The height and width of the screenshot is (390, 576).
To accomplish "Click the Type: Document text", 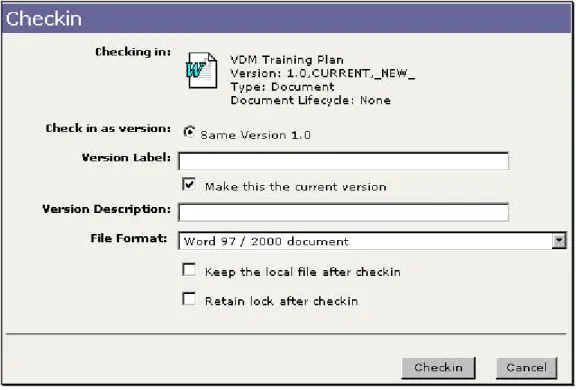I will pyautogui.click(x=282, y=87).
